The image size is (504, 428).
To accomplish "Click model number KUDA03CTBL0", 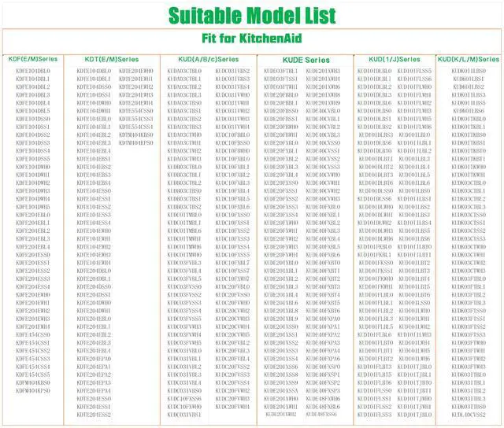I will tap(184, 71).
